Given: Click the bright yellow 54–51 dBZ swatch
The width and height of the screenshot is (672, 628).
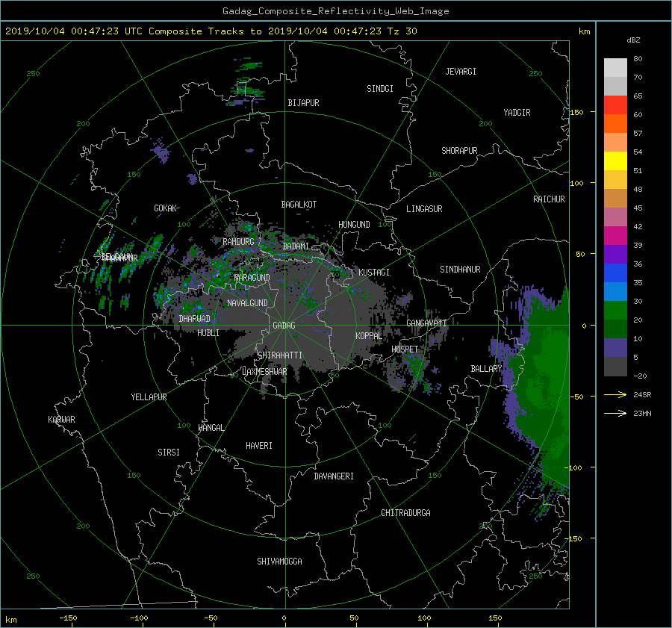Looking at the screenshot, I should click(615, 161).
